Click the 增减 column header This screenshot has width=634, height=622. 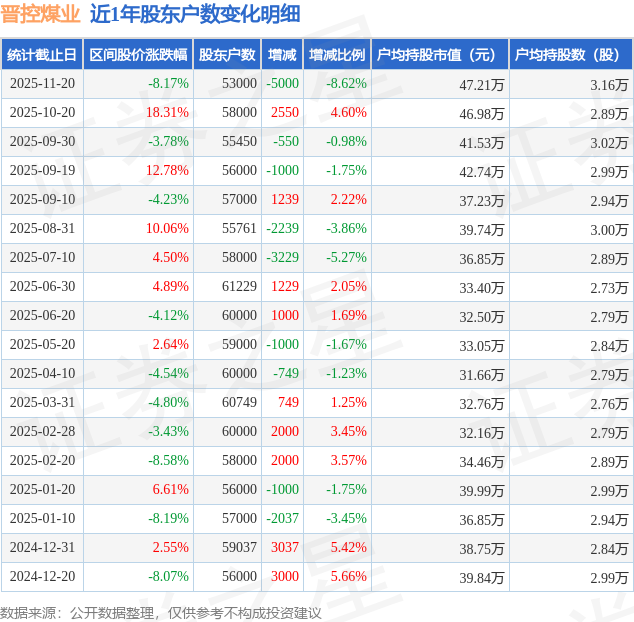tap(283, 55)
